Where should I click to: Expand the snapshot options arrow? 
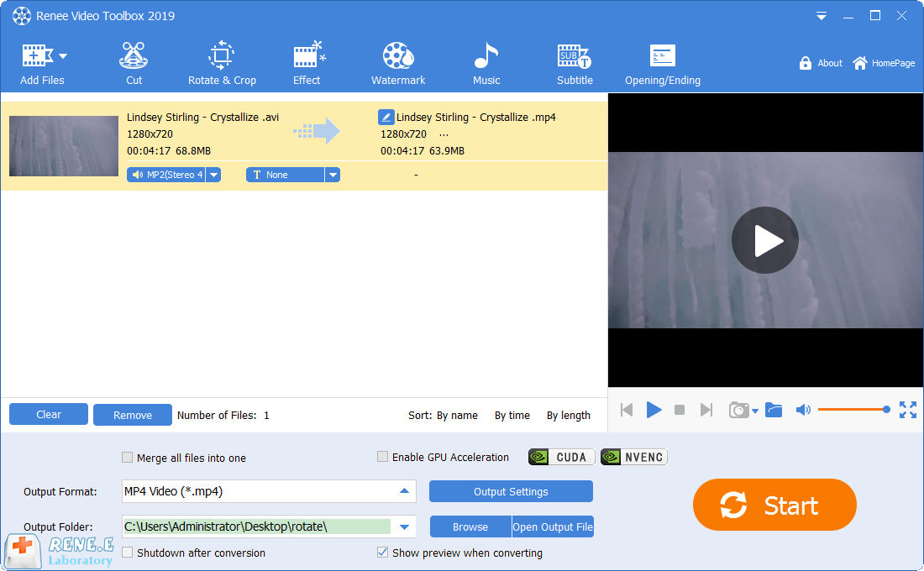pyautogui.click(x=755, y=411)
